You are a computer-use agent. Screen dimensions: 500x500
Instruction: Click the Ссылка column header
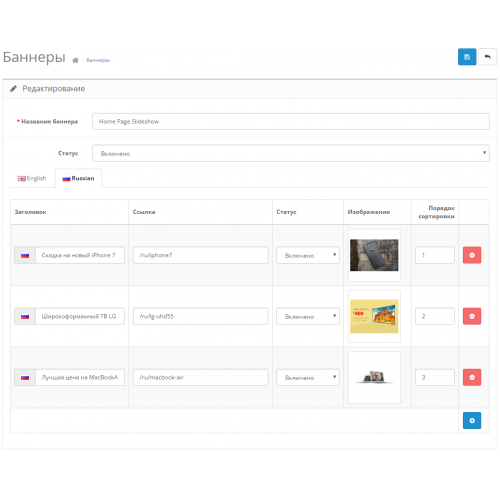[x=144, y=212]
